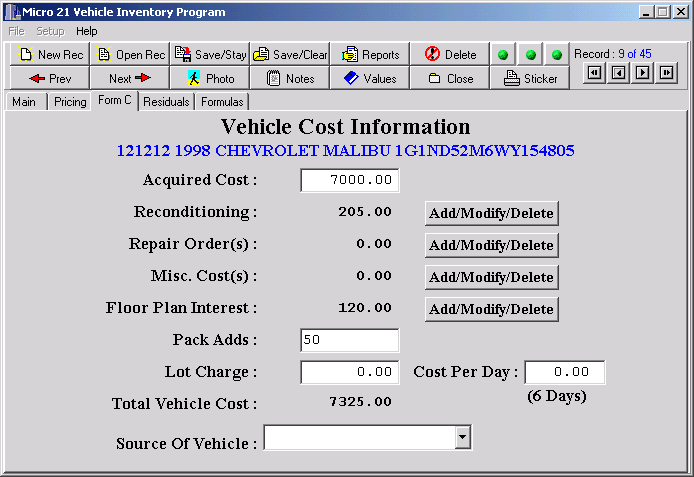Viewport: 694px width, 477px height.
Task: Open Notes for this vehicle
Action: tap(290, 78)
